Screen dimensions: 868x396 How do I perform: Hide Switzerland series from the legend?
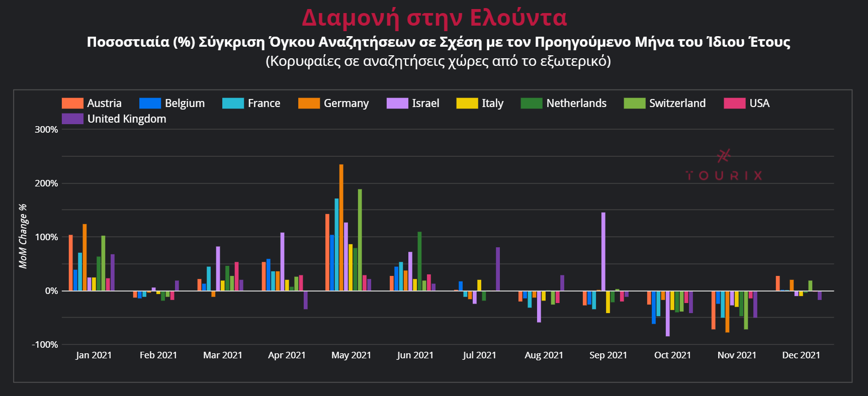tap(677, 104)
